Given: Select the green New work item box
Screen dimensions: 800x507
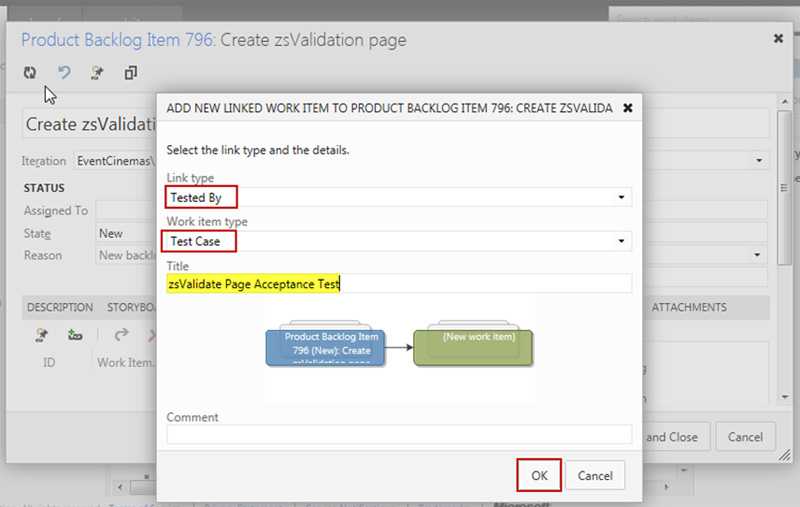Looking at the screenshot, I should pyautogui.click(x=478, y=344).
